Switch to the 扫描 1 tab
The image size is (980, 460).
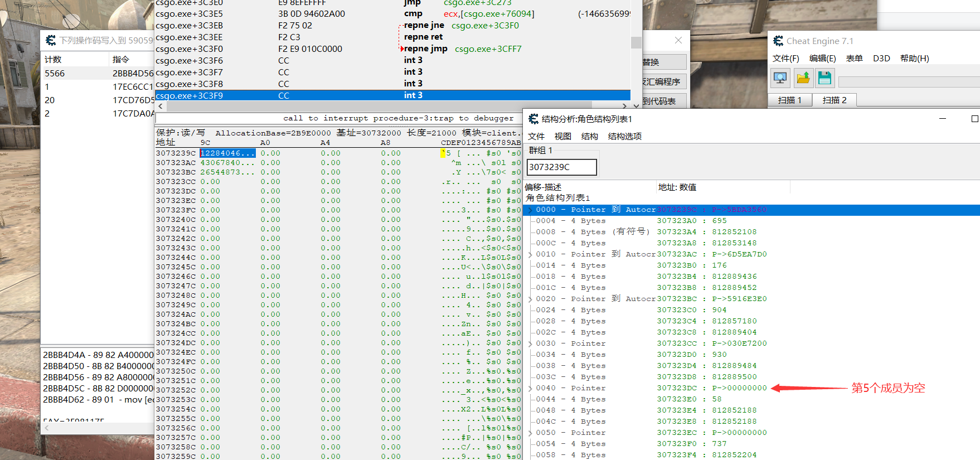[789, 100]
